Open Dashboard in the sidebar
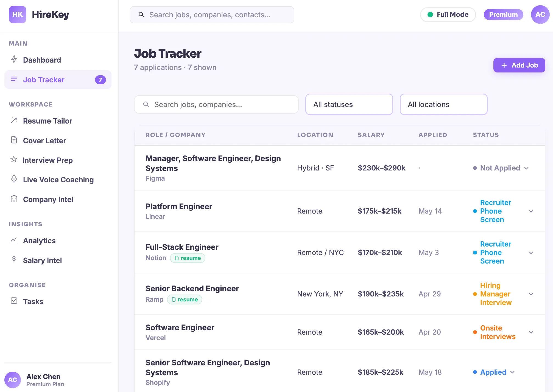Viewport: 553px width, 392px height. tap(58, 60)
